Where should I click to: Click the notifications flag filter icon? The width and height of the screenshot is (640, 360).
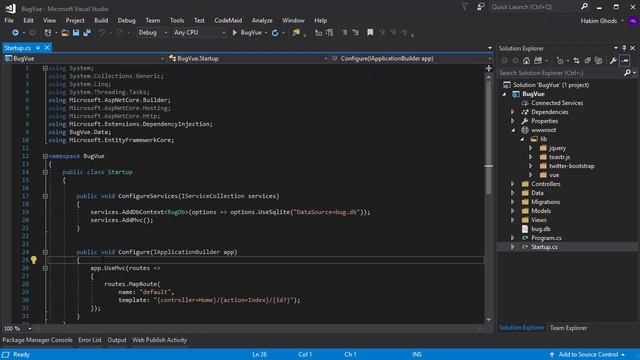tap(465, 7)
